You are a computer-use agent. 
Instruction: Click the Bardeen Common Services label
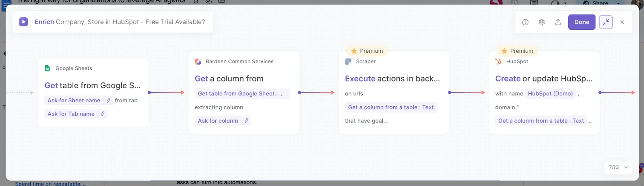pos(239,62)
